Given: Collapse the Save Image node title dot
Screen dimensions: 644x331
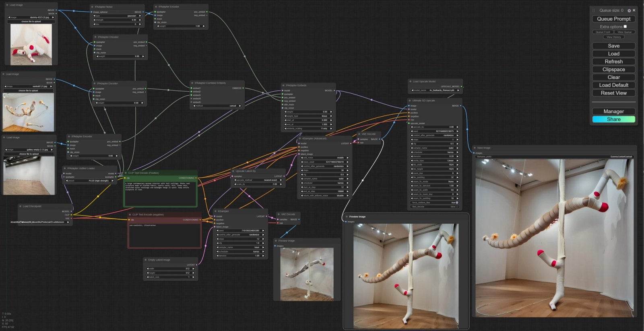Looking at the screenshot, I should (475, 148).
